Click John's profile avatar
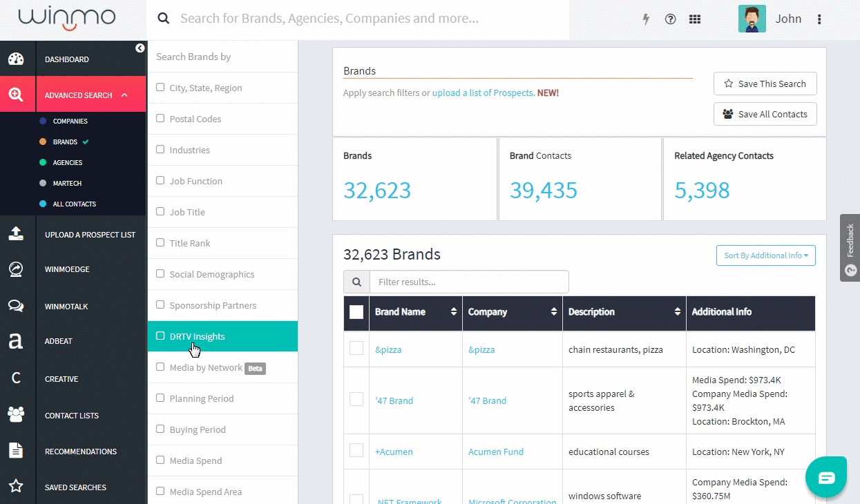The image size is (860, 504). [752, 19]
